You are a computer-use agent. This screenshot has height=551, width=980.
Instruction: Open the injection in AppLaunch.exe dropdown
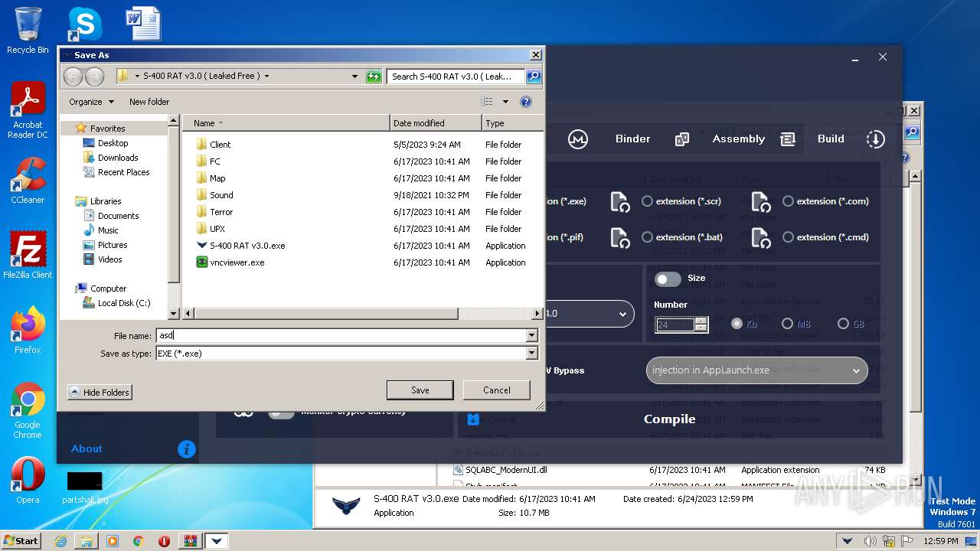coord(757,370)
